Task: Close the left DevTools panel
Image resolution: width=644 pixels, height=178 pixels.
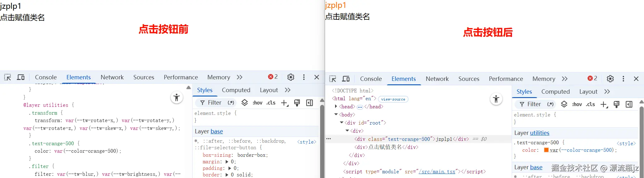Action: 317,77
